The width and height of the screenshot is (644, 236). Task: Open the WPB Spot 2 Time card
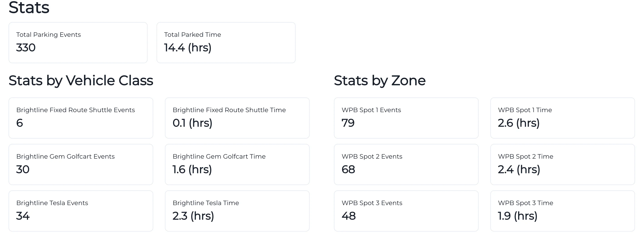click(x=562, y=164)
